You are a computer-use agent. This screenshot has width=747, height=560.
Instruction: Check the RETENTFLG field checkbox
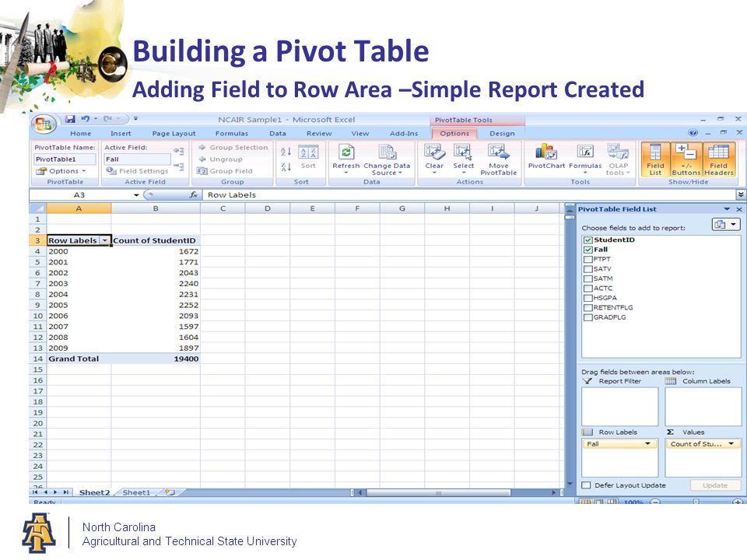click(x=588, y=308)
